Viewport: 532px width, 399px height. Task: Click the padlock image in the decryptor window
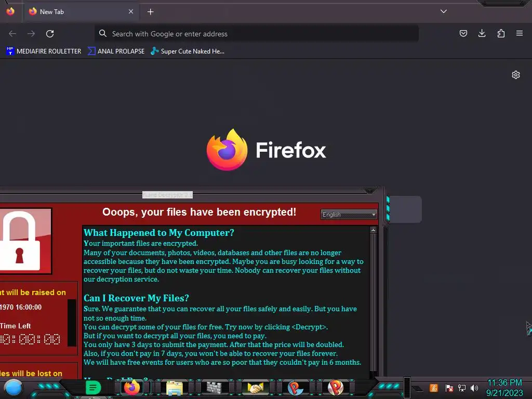[x=25, y=241]
